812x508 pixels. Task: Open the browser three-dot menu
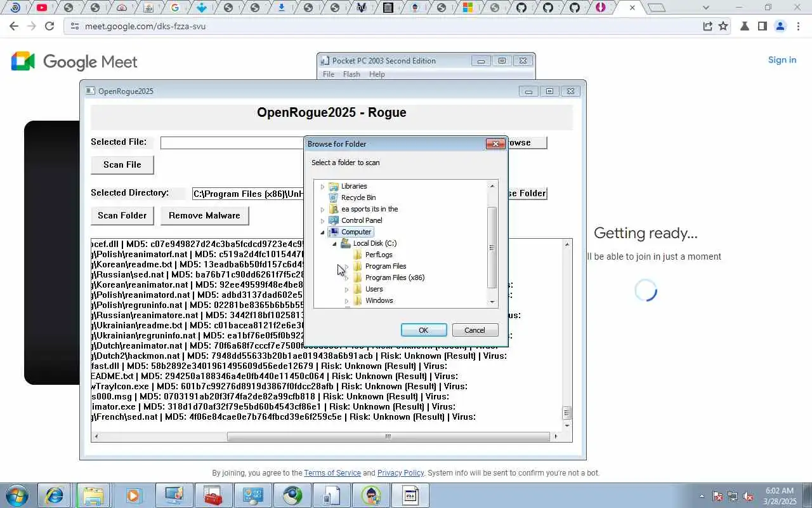pyautogui.click(x=798, y=26)
